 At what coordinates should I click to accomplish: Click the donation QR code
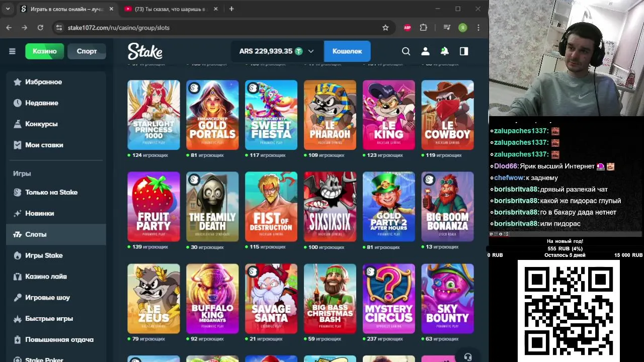[x=569, y=311]
